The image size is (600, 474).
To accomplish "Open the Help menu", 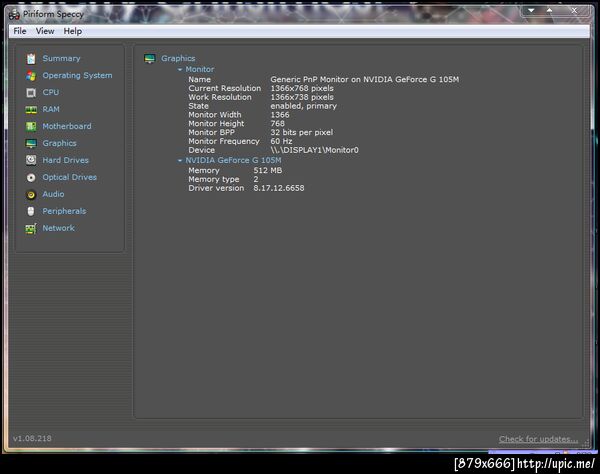I will 73,31.
